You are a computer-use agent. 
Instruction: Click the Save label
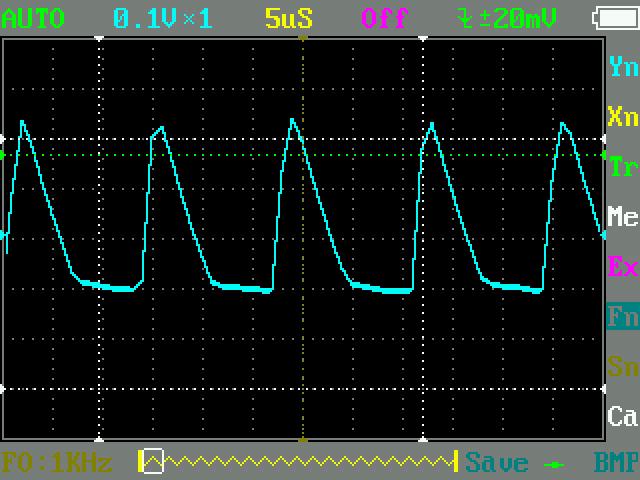coord(496,462)
